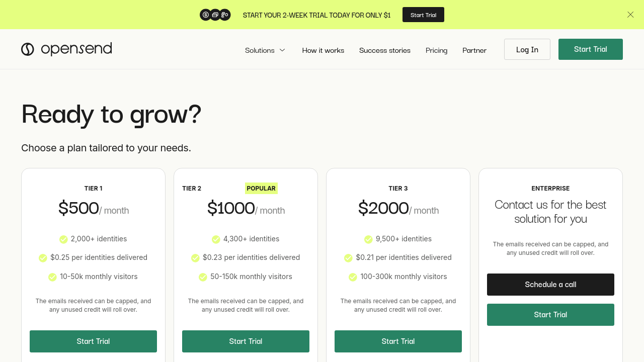
Task: Expand the Solutions dropdown menu
Action: click(260, 50)
